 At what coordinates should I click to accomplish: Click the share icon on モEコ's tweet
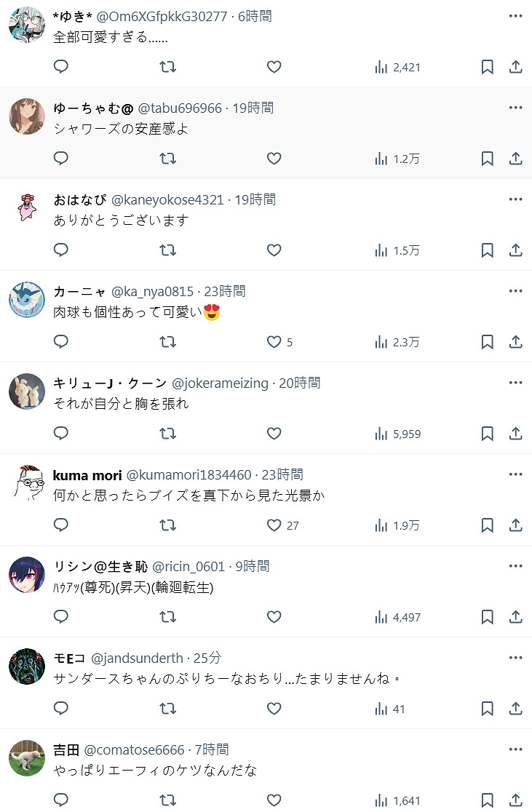coord(516,708)
